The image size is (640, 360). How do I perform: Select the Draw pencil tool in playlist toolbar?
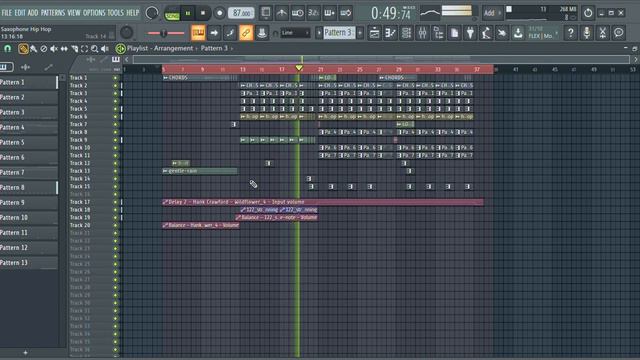(23, 49)
